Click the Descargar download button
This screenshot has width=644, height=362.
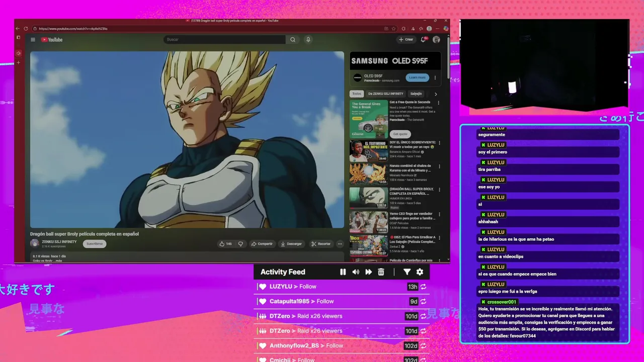pyautogui.click(x=291, y=244)
